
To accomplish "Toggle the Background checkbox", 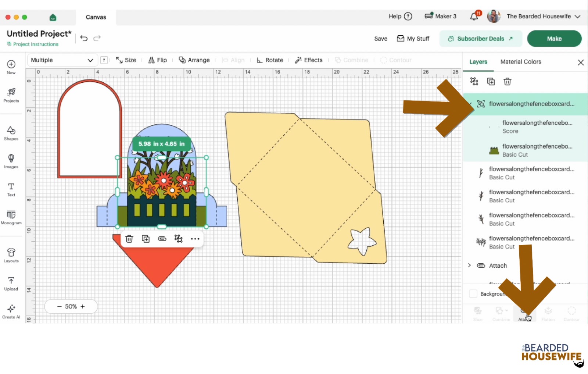I will (473, 294).
